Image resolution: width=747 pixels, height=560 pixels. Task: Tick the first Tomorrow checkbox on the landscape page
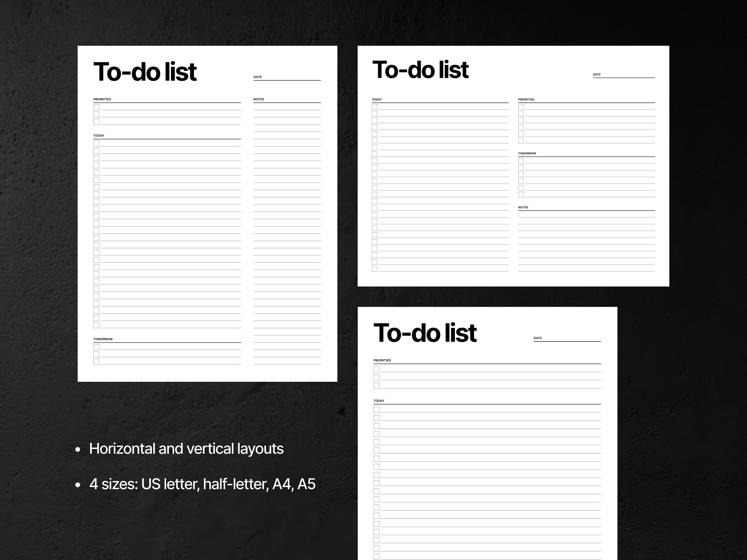point(521,161)
